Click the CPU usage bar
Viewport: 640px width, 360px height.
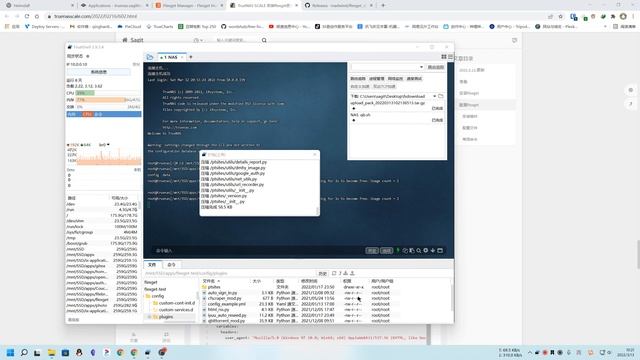(x=108, y=93)
